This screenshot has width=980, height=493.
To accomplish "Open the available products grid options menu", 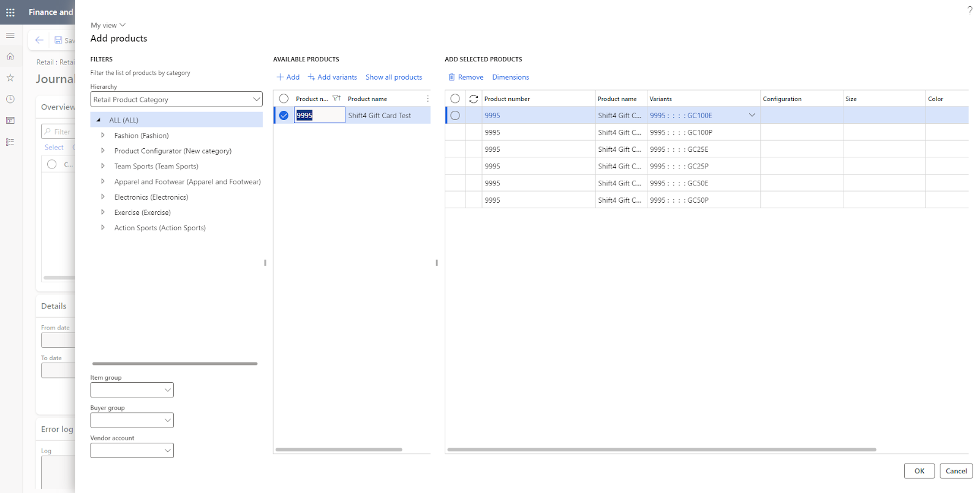I will (x=428, y=99).
